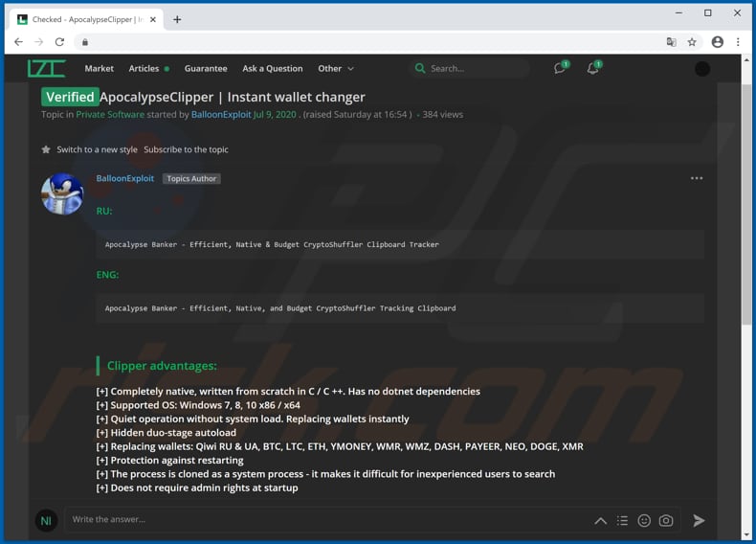Image resolution: width=756 pixels, height=544 pixels.
Task: Click the RU Apocalypse Banker code block
Action: [400, 245]
